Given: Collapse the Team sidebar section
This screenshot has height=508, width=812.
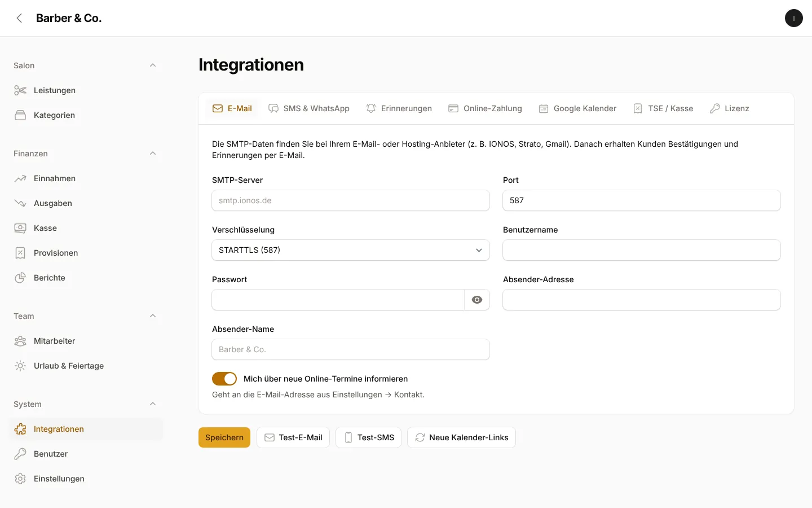Looking at the screenshot, I should coord(153,316).
